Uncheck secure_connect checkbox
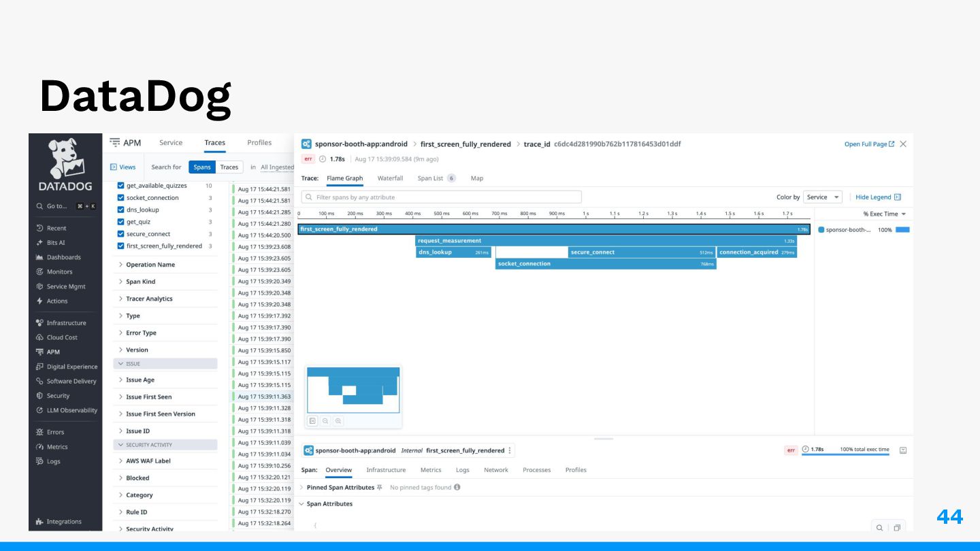 (x=121, y=234)
